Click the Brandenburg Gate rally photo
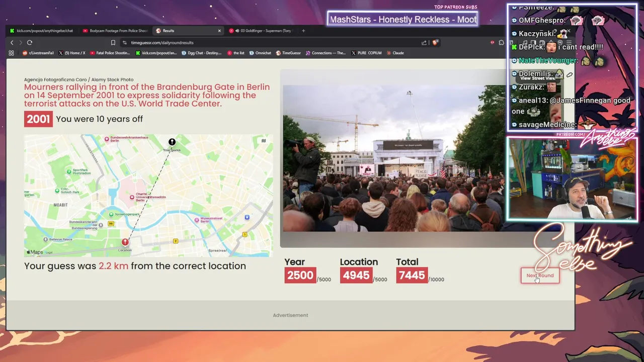 click(393, 158)
